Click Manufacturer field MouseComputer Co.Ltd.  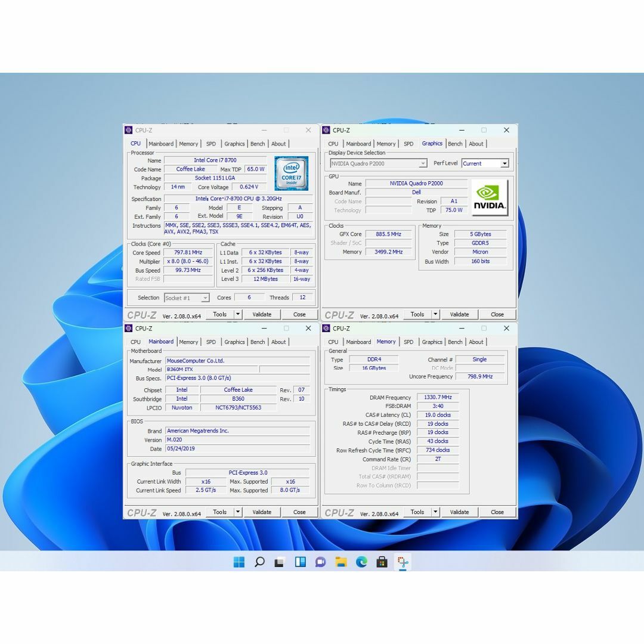(238, 361)
